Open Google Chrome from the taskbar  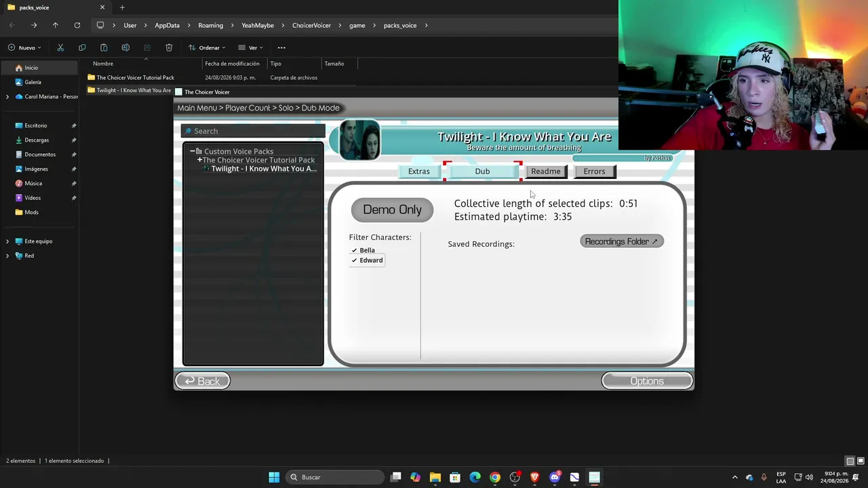tap(495, 477)
